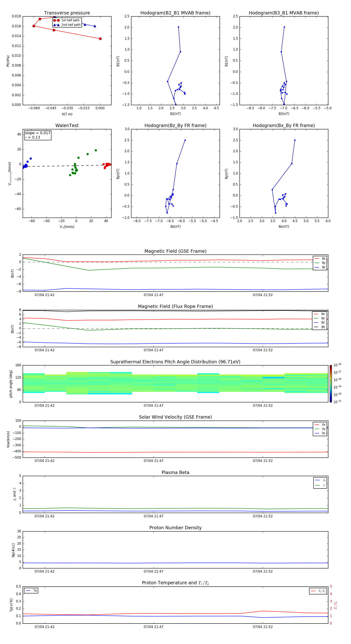
Task: Click the 'Proton Temperature and Te/Tp' title
Action: pos(175,583)
